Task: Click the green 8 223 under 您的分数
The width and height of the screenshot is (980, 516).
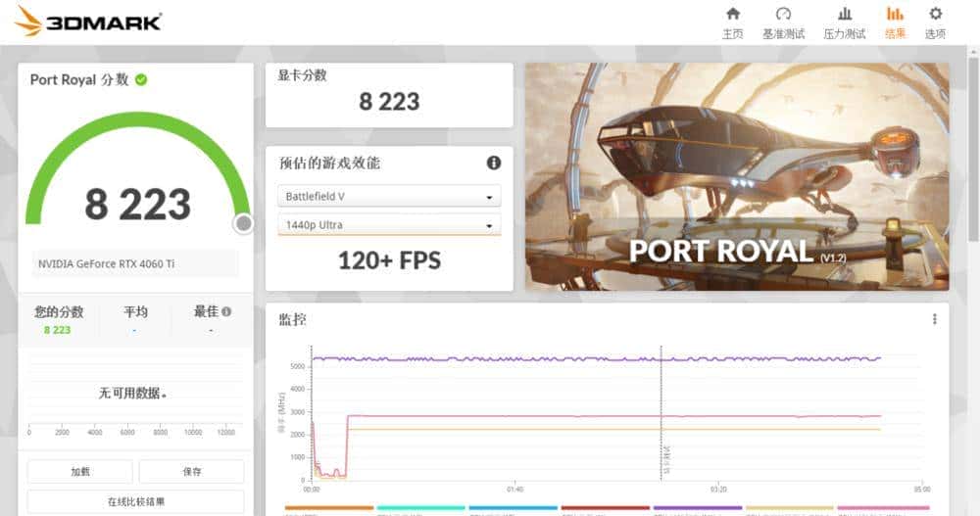Action: pos(57,330)
